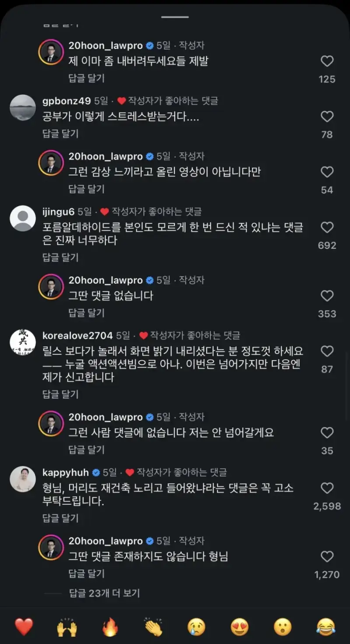Send the crying face emoji reaction

click(196, 627)
